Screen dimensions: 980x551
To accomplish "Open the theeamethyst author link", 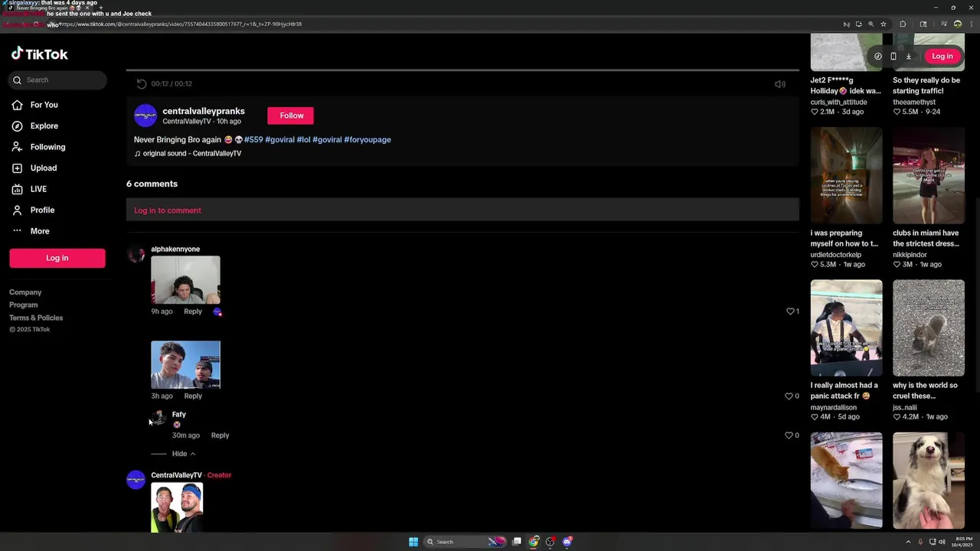I will pyautogui.click(x=914, y=102).
